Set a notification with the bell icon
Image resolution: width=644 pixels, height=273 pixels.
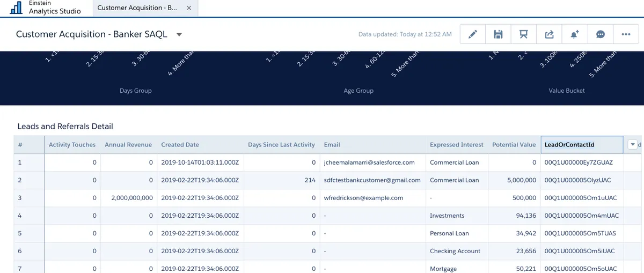pyautogui.click(x=575, y=34)
